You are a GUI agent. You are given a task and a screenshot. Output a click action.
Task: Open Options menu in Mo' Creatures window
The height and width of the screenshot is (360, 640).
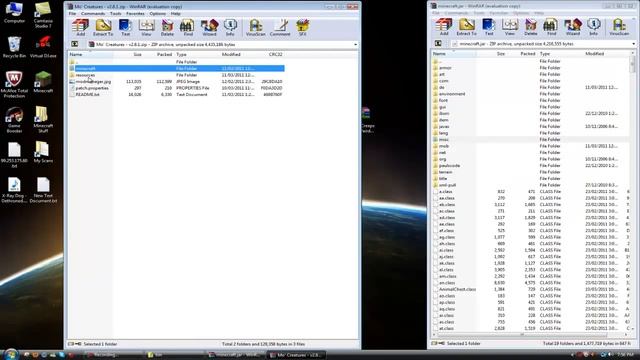coord(158,13)
